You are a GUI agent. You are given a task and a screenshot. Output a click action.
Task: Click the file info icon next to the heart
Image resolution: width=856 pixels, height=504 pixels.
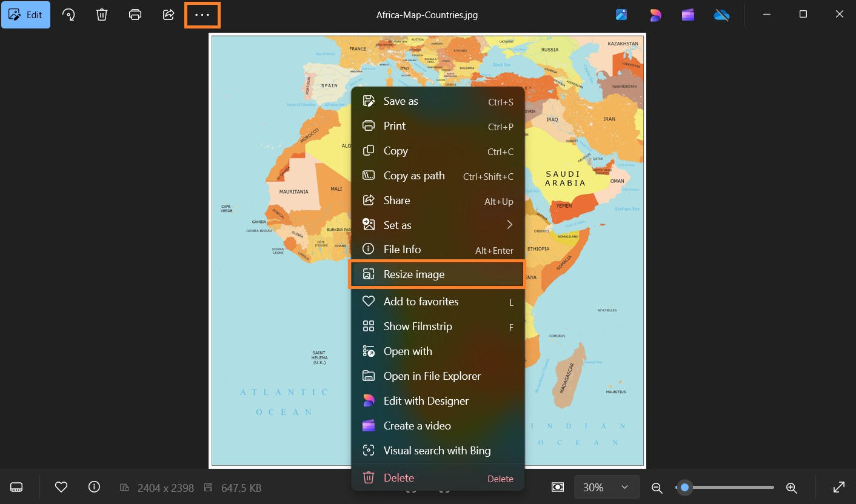94,486
